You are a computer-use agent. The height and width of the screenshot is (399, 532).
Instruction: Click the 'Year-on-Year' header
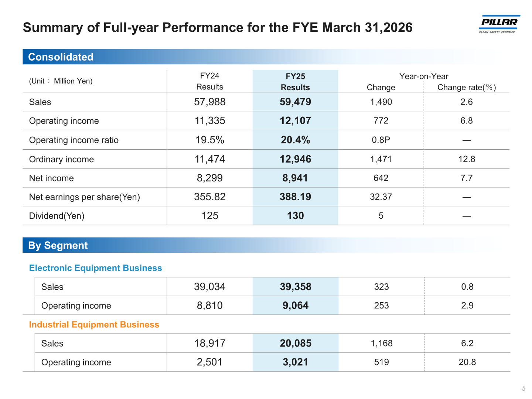(424, 76)
